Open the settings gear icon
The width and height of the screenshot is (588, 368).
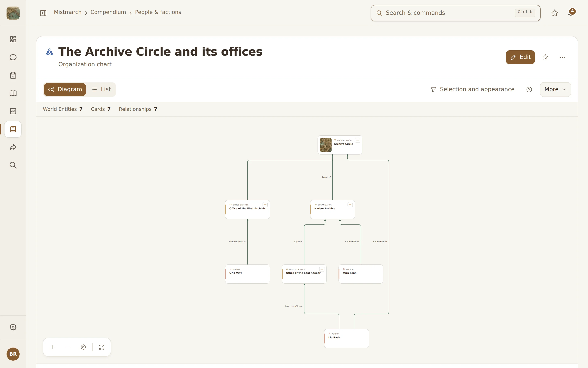[13, 327]
